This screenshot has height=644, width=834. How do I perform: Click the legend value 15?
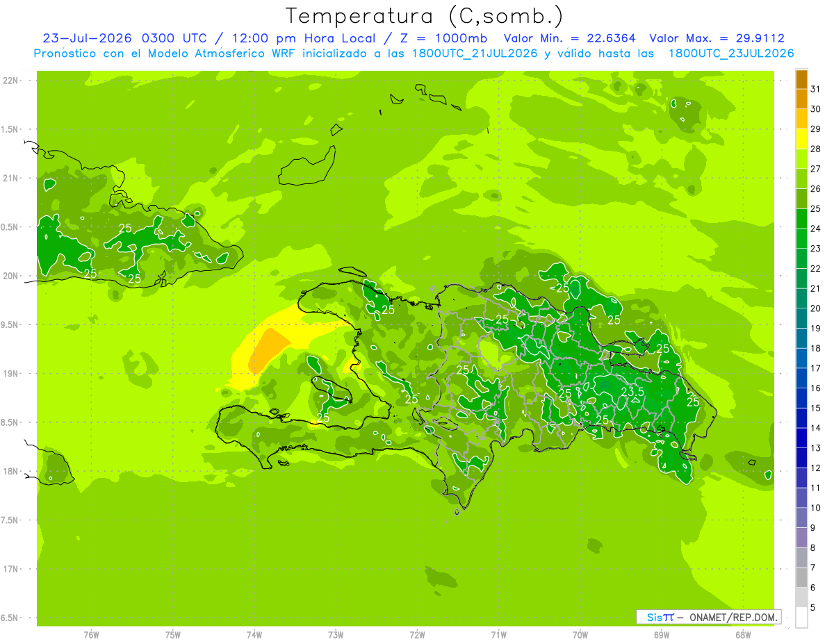815,408
